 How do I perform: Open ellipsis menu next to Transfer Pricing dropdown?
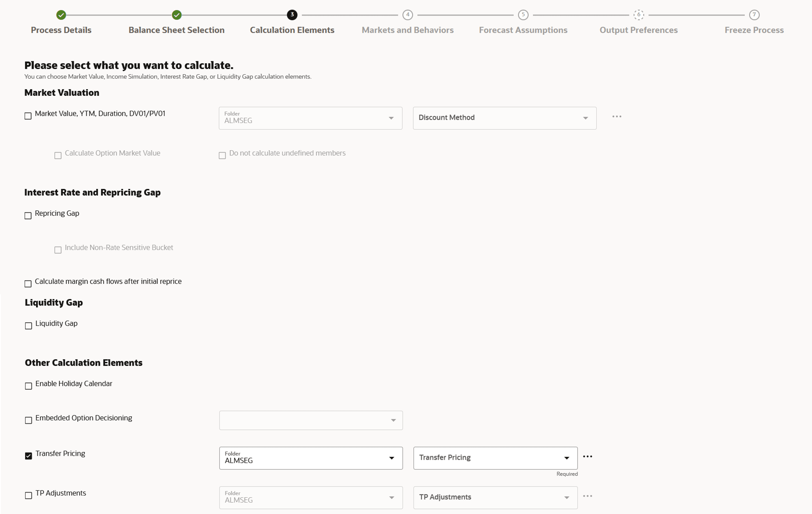[587, 457]
